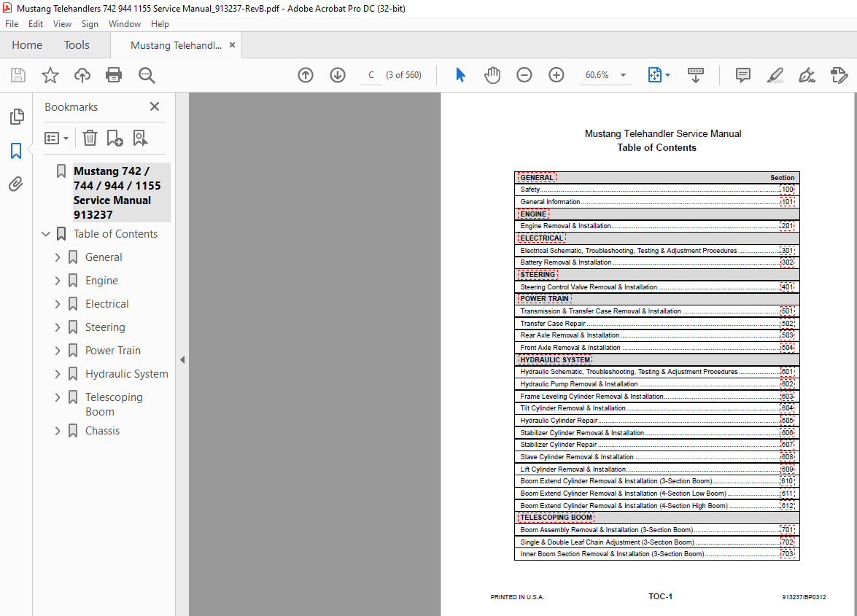Open the View menu

click(62, 24)
